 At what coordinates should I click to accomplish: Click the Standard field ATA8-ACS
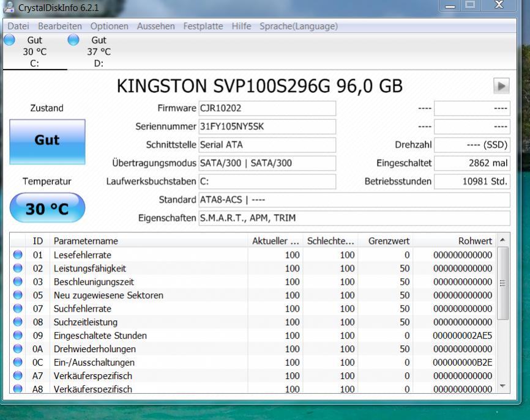pos(354,200)
